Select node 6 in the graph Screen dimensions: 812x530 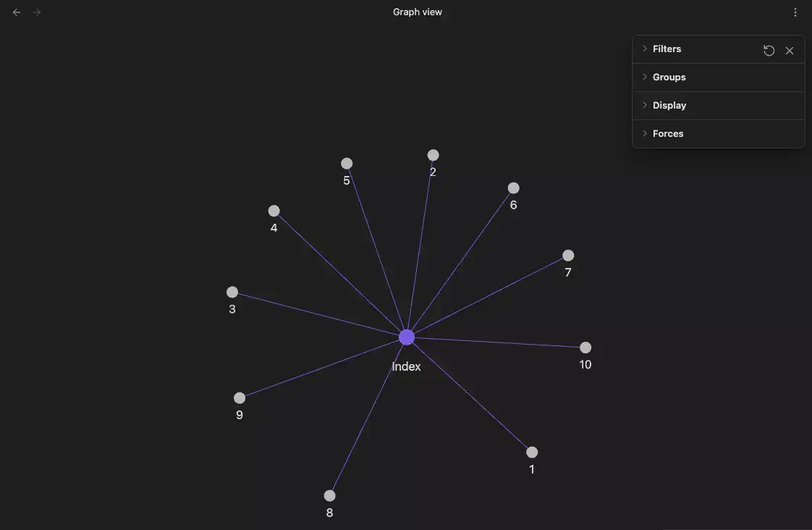coord(513,188)
